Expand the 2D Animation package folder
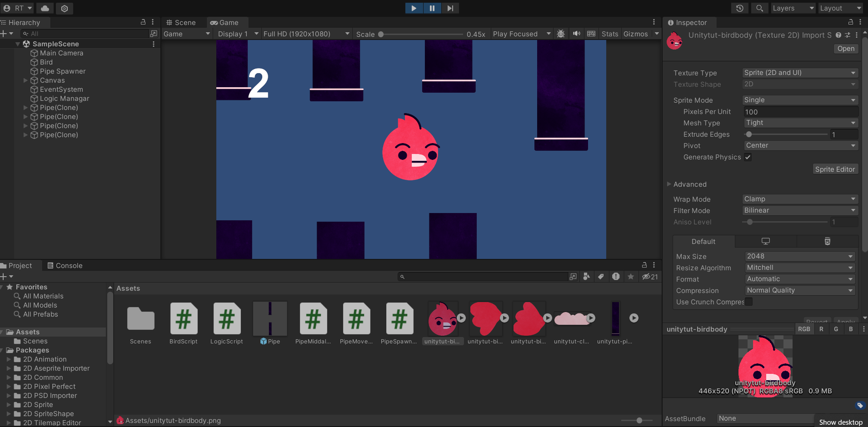 tap(9, 359)
